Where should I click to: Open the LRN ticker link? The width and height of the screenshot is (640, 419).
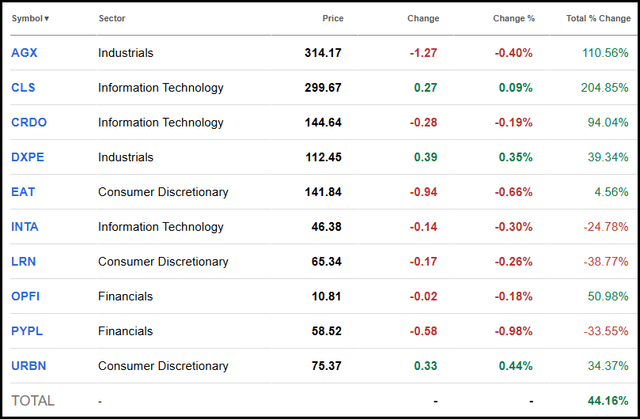pos(24,262)
